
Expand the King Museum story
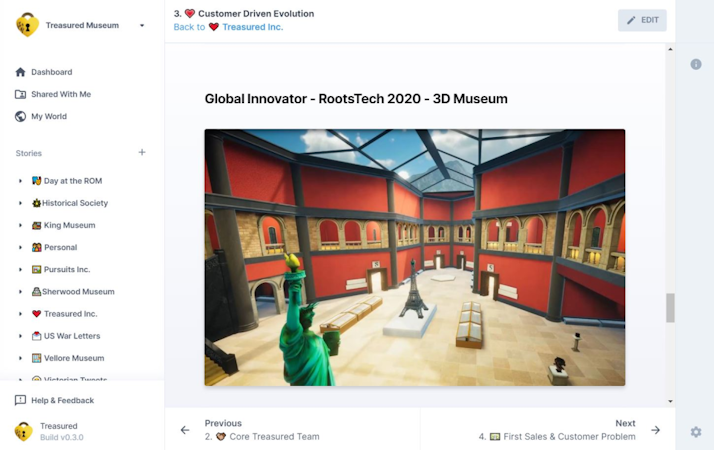click(x=20, y=225)
